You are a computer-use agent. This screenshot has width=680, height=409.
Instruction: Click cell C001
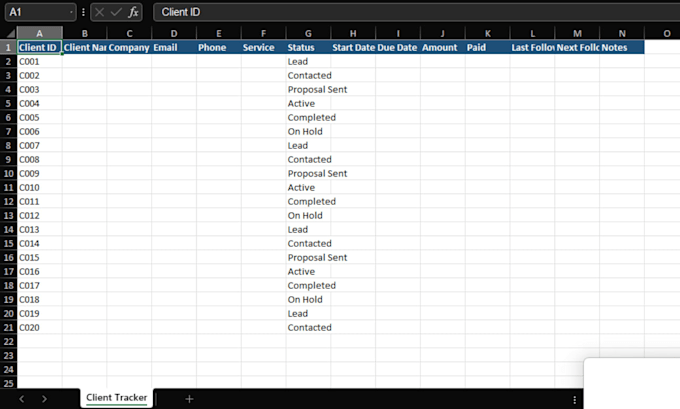click(39, 61)
